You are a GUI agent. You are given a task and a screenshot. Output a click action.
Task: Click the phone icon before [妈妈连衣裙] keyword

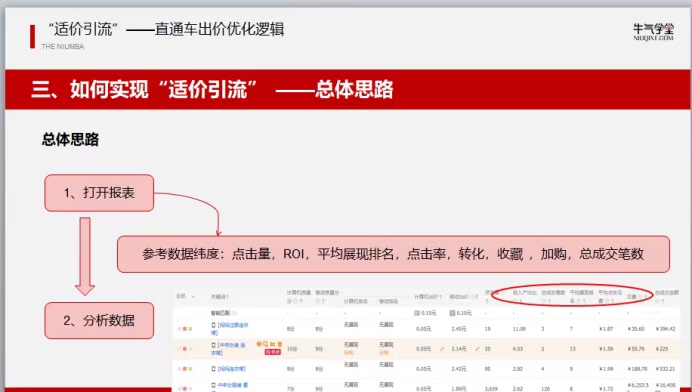coord(214,369)
